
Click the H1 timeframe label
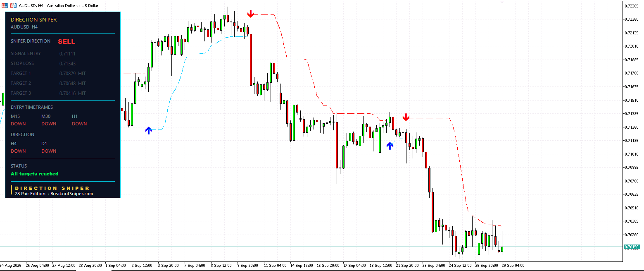(75, 116)
